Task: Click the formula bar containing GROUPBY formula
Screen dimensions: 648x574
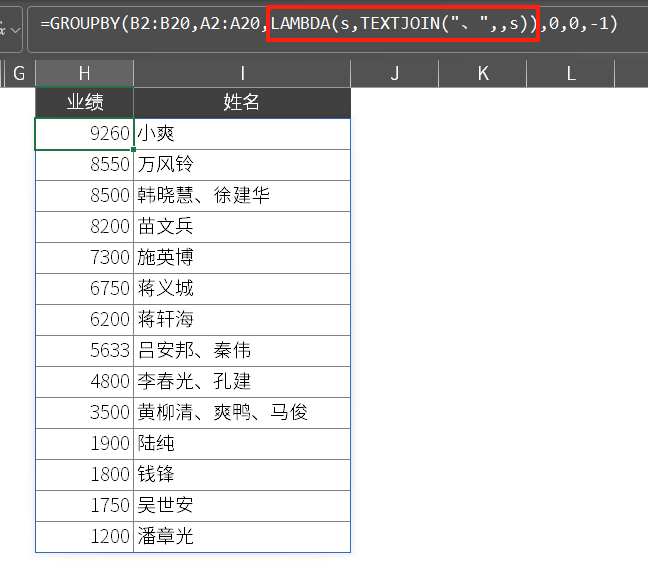Action: pyautogui.click(x=337, y=29)
